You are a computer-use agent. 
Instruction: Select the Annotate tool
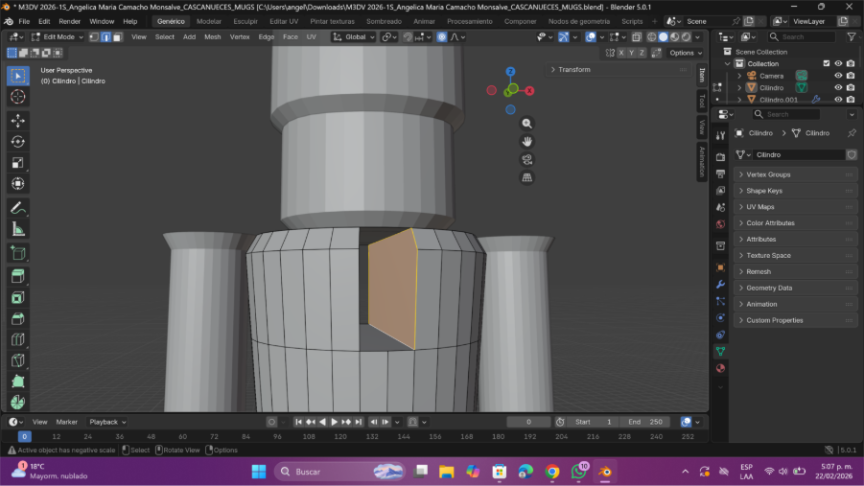click(x=18, y=208)
